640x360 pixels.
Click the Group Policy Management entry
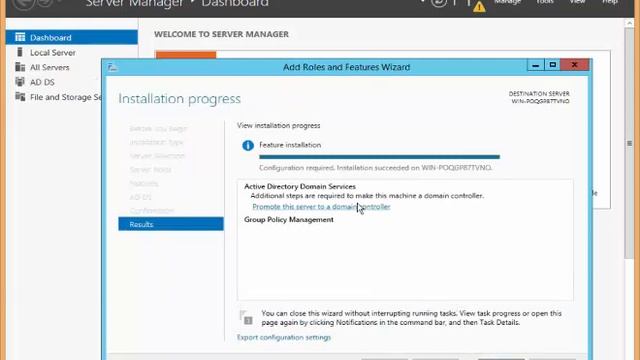tap(289, 220)
